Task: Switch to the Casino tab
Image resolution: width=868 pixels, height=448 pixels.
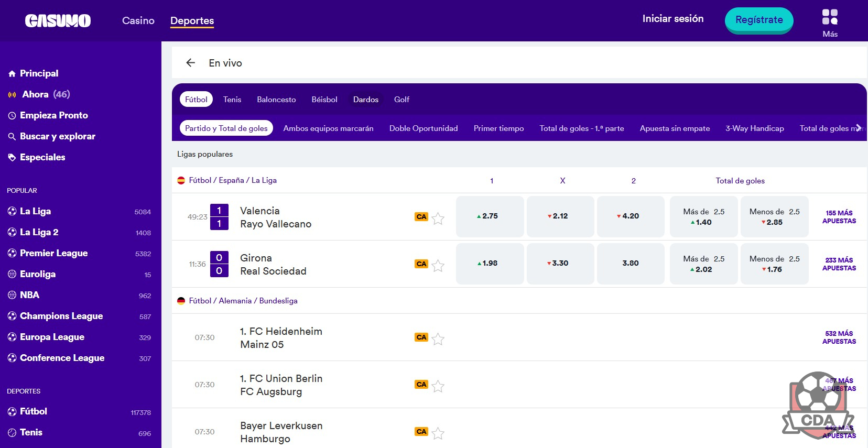Action: coord(138,20)
